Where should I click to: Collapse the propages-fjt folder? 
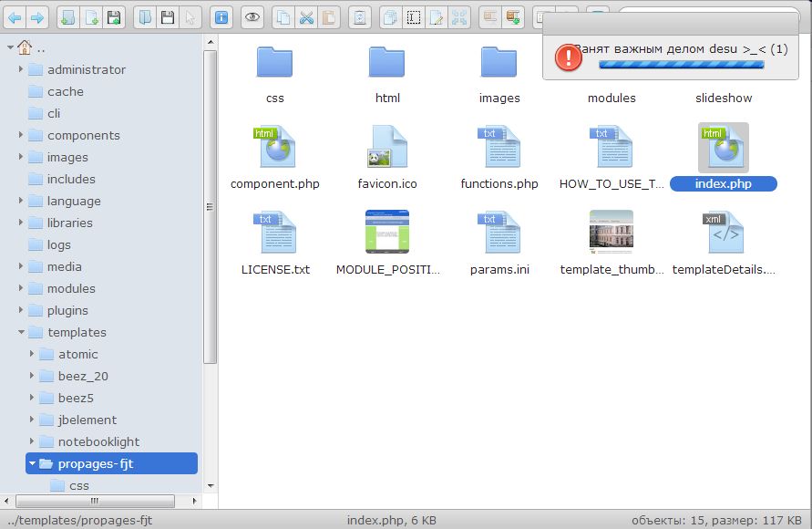[x=32, y=463]
